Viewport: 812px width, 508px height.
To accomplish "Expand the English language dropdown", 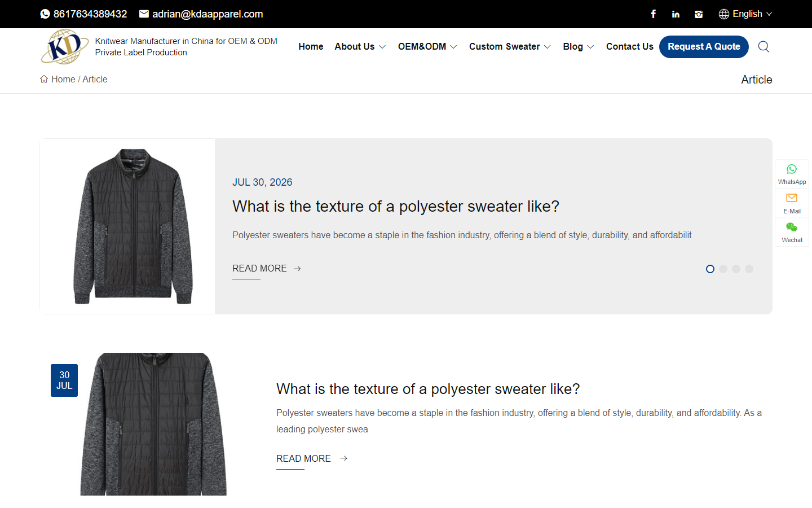I will coord(745,14).
